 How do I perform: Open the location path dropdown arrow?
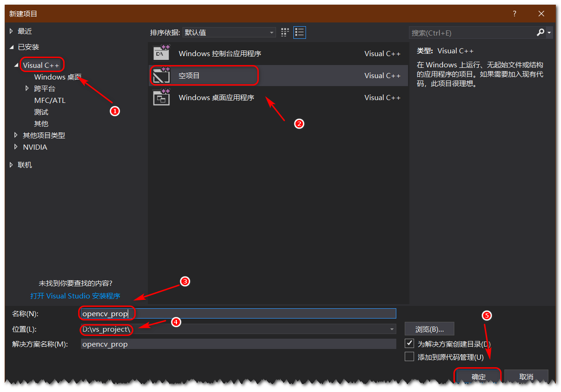tap(392, 329)
